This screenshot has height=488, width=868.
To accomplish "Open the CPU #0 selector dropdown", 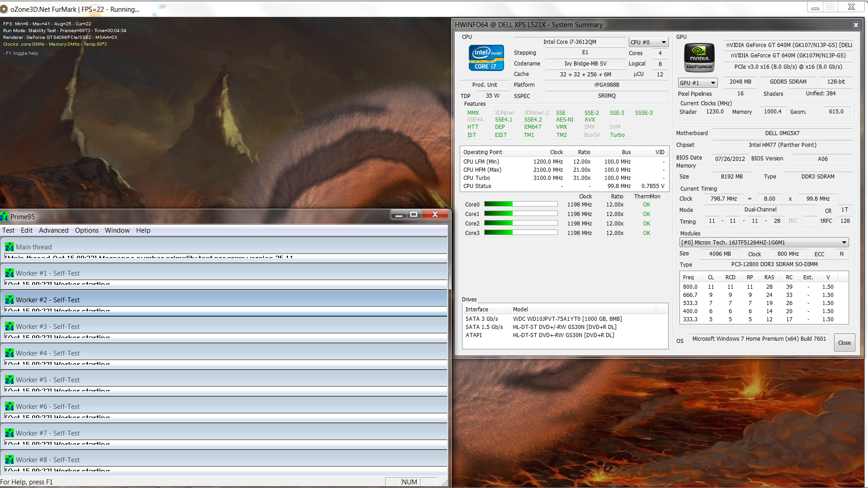I will pyautogui.click(x=648, y=42).
